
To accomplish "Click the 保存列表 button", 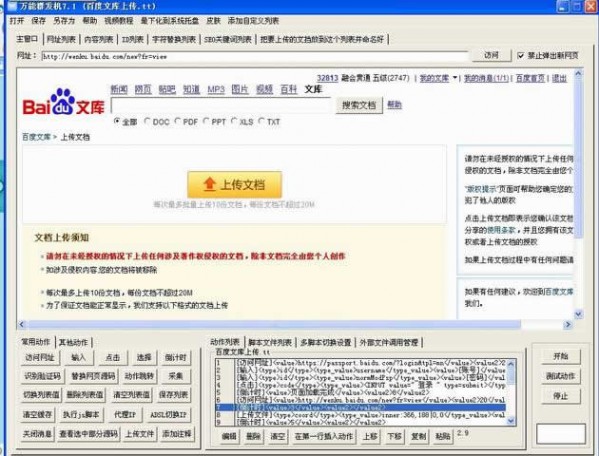I will click(x=173, y=395).
